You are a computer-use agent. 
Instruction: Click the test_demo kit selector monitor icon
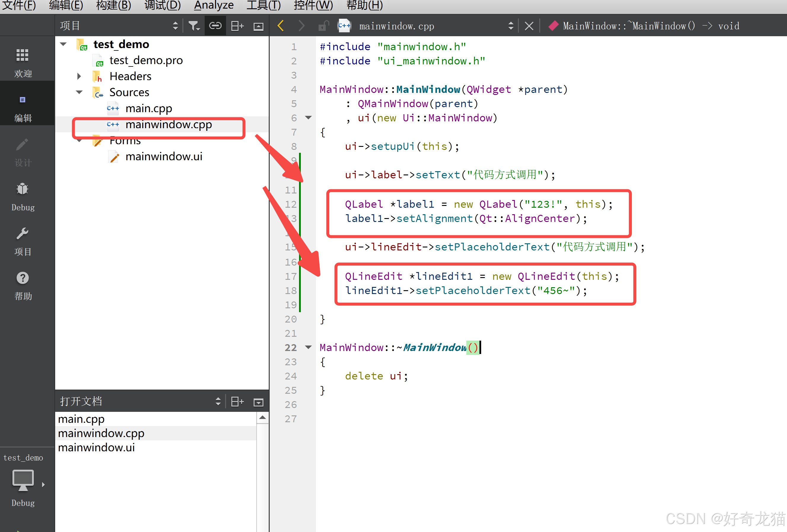pos(23,480)
